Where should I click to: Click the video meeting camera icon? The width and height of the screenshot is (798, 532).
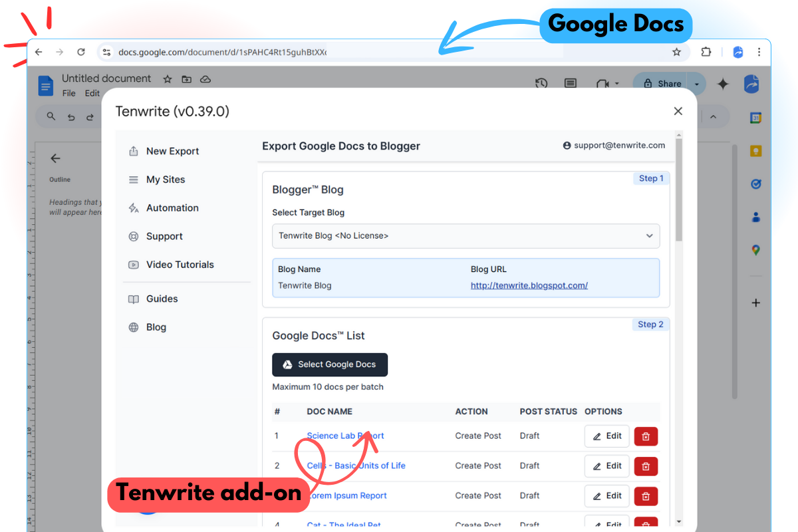pyautogui.click(x=603, y=83)
